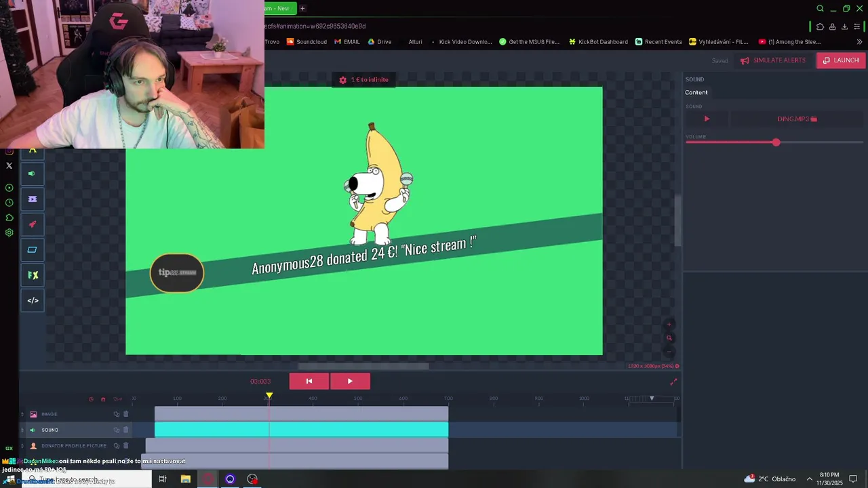Screen dimensions: 868x488
Task: Duplicate the DONATOR PROFILE PICTURE layer
Action: 117,446
